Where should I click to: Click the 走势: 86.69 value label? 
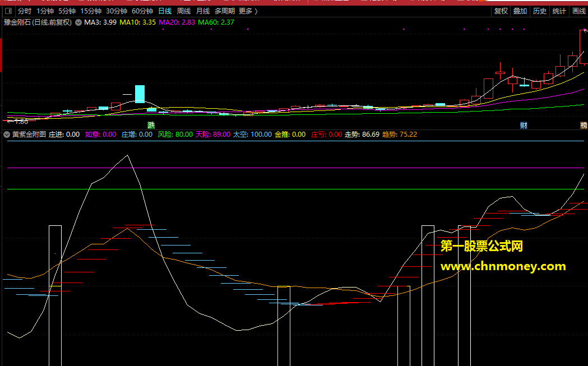click(x=362, y=135)
